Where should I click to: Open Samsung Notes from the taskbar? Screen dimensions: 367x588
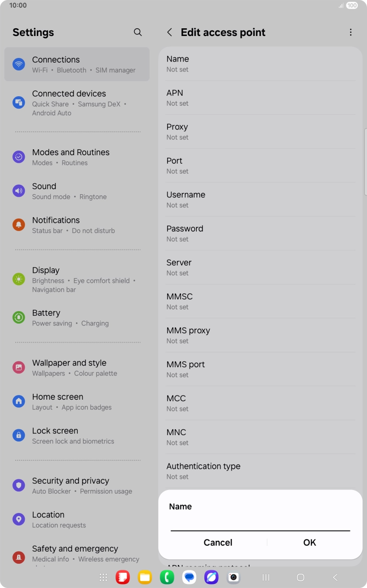123,577
